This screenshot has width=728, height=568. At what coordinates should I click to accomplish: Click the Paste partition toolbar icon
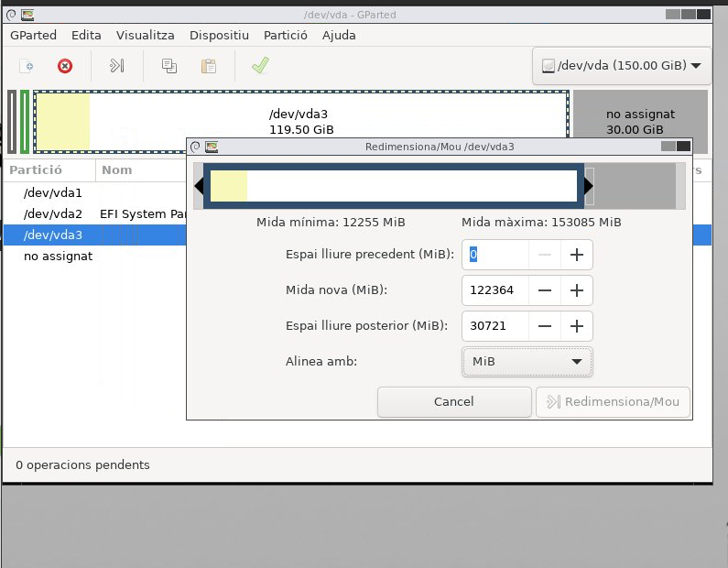click(x=209, y=66)
